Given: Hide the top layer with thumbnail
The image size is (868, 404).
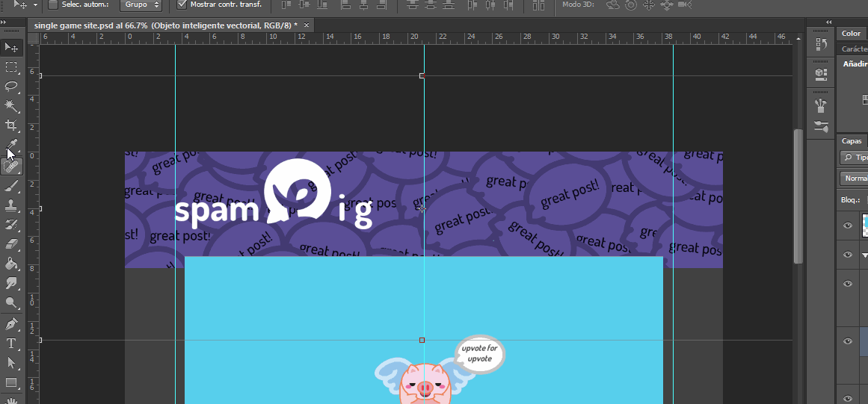Looking at the screenshot, I should point(848,226).
